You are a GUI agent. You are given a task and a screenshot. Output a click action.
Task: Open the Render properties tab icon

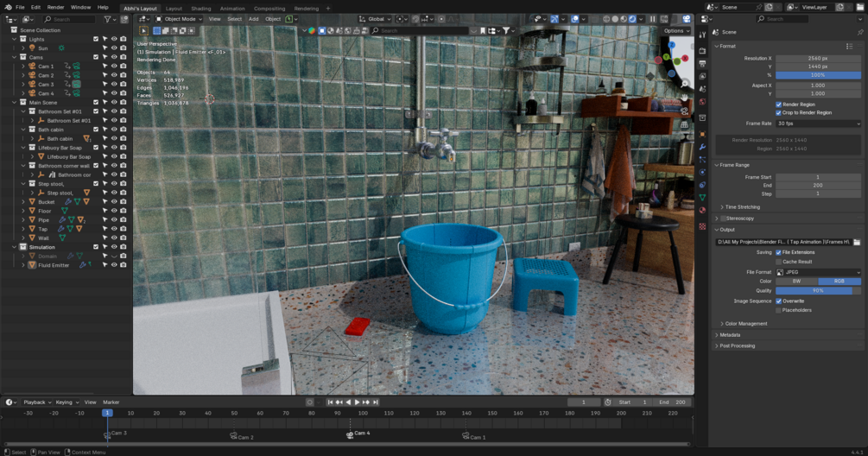coord(702,50)
